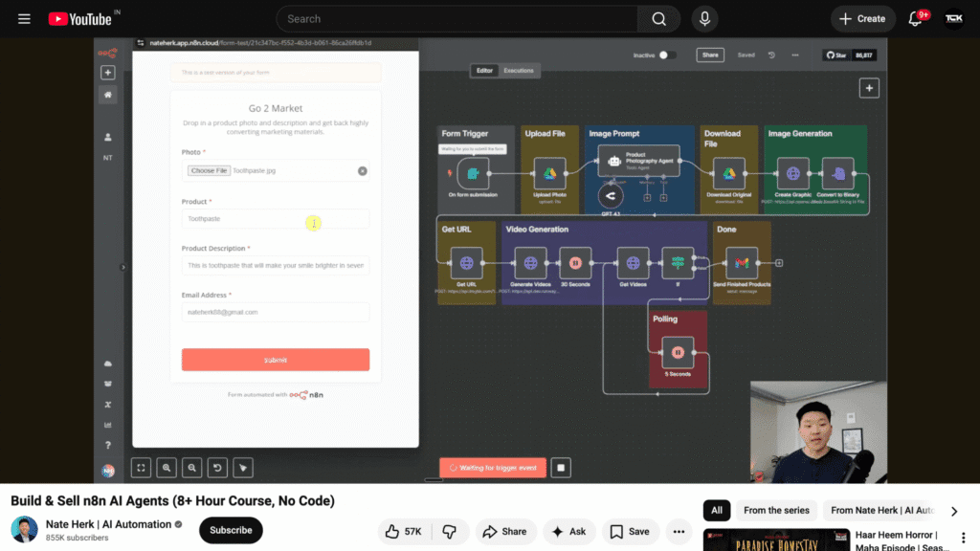Viewport: 980px width, 551px height.
Task: Click the Choose File button
Action: click(x=209, y=170)
